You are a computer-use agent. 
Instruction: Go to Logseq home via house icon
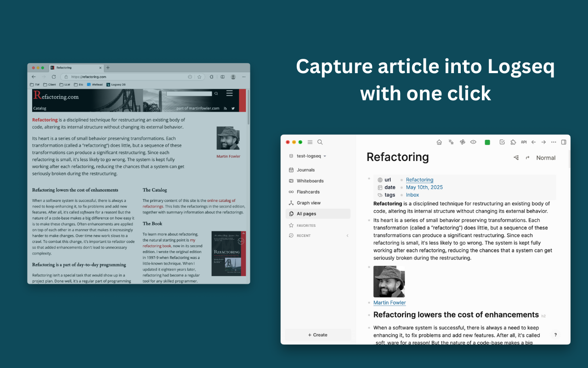(439, 142)
